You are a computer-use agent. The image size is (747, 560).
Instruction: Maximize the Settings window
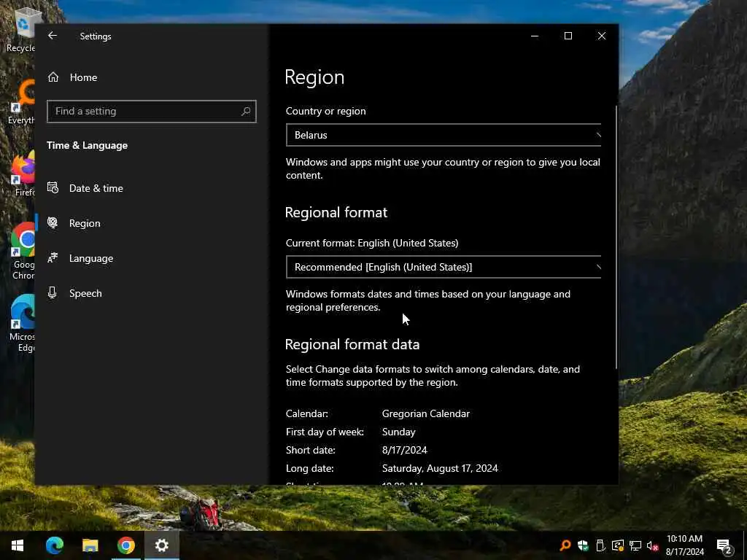(x=568, y=36)
